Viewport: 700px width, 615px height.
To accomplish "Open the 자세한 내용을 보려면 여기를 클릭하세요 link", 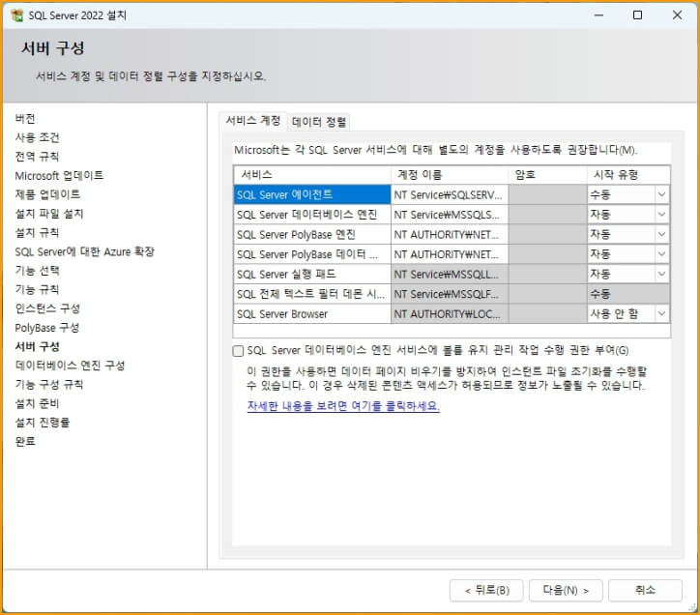I will click(343, 406).
